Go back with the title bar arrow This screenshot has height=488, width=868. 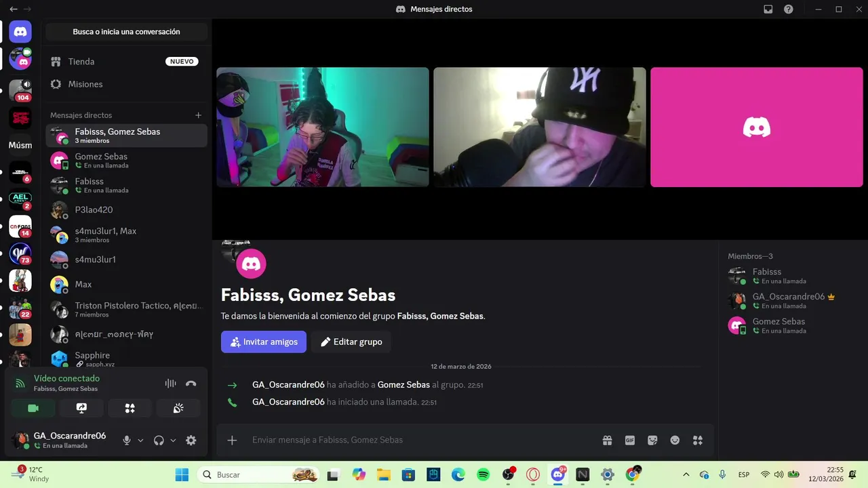pos(14,9)
